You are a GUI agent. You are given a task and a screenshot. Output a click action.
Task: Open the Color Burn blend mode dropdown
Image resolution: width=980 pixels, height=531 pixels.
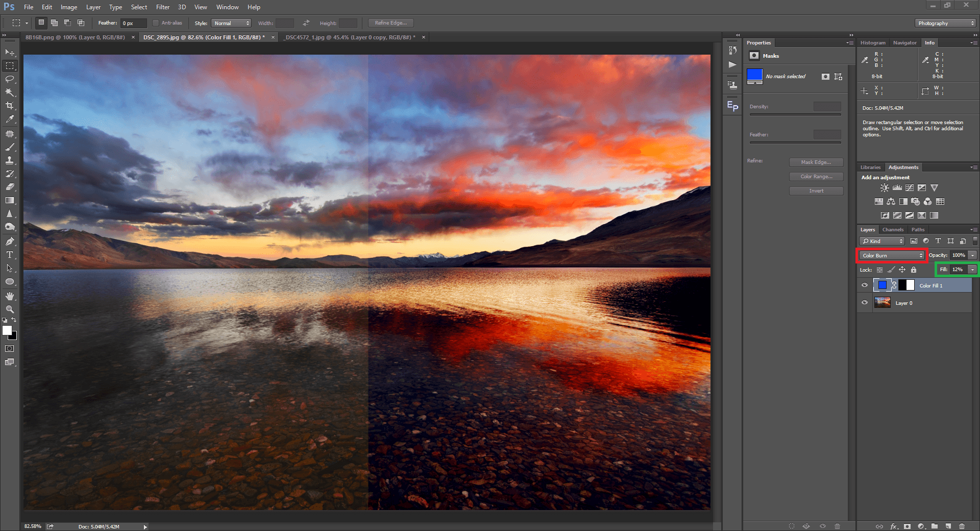[892, 255]
